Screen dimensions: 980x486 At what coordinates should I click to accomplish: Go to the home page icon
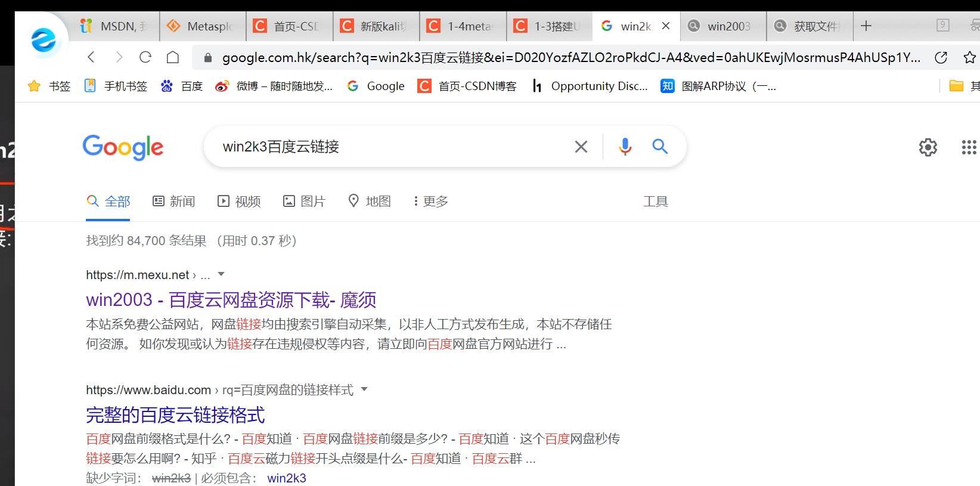click(173, 57)
